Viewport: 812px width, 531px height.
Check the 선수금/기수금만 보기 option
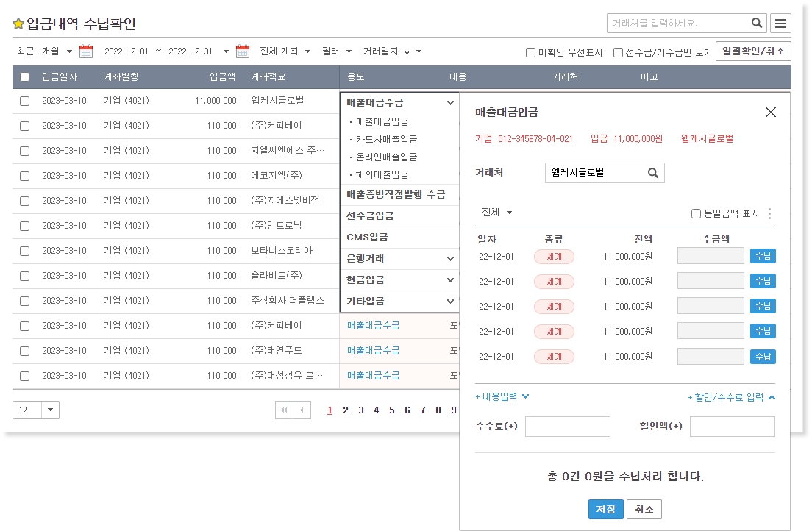pyautogui.click(x=618, y=53)
